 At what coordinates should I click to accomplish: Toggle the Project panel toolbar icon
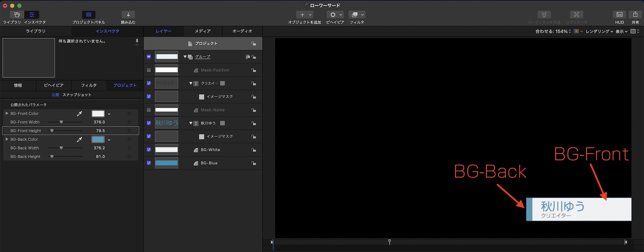click(89, 15)
